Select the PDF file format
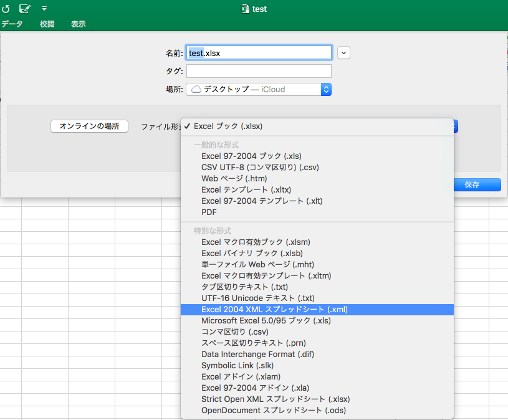The image size is (508, 420). click(208, 212)
